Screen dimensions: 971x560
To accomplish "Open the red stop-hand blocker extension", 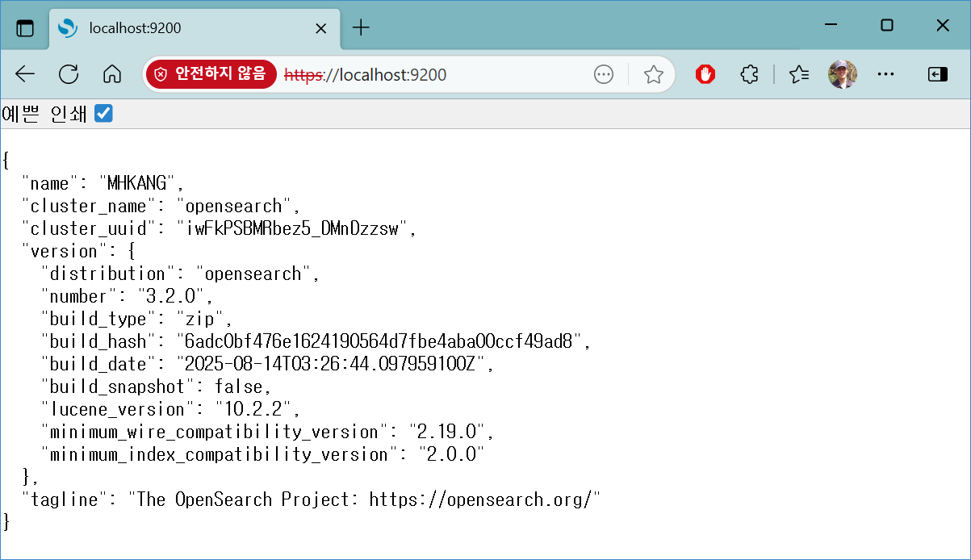I will coord(705,74).
